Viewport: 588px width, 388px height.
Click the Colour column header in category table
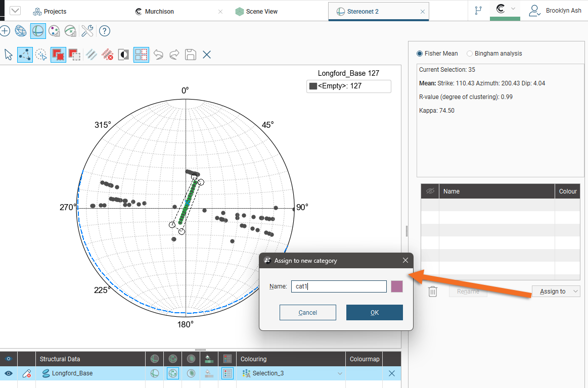tap(568, 191)
